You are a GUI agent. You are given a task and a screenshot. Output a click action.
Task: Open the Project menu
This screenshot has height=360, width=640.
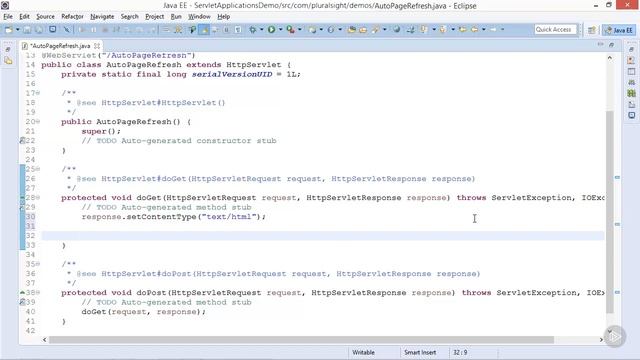point(155,16)
